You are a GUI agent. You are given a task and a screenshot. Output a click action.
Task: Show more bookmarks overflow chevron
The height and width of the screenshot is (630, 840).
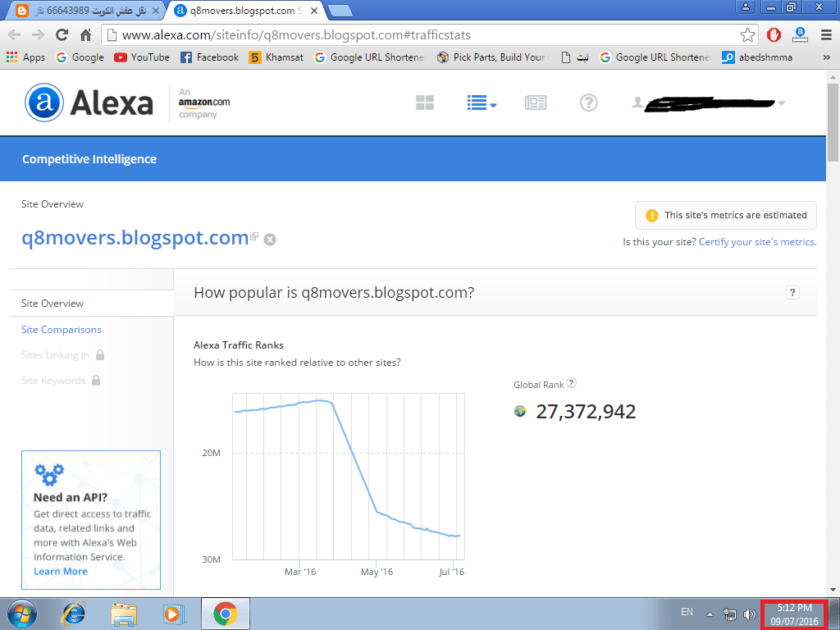click(827, 57)
